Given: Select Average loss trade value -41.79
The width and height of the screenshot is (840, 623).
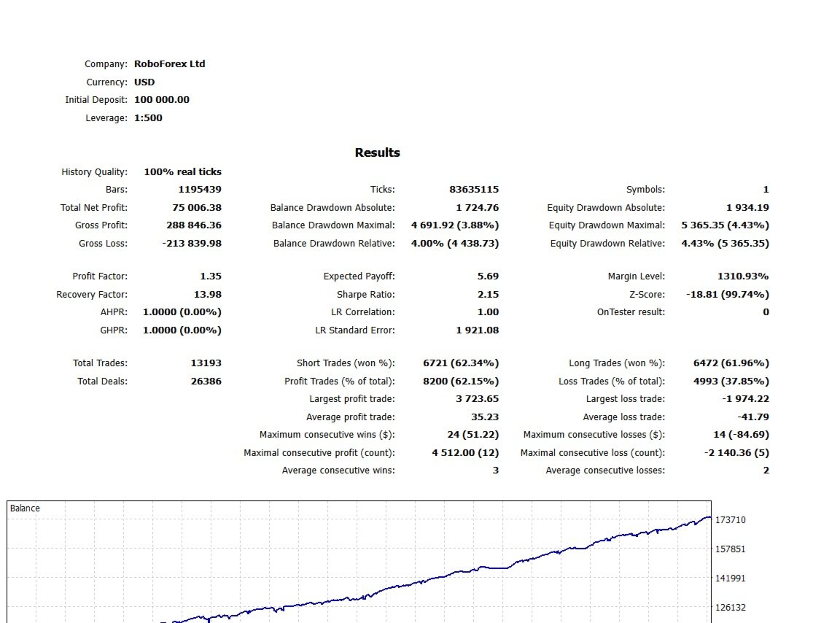Looking at the screenshot, I should click(x=752, y=417).
